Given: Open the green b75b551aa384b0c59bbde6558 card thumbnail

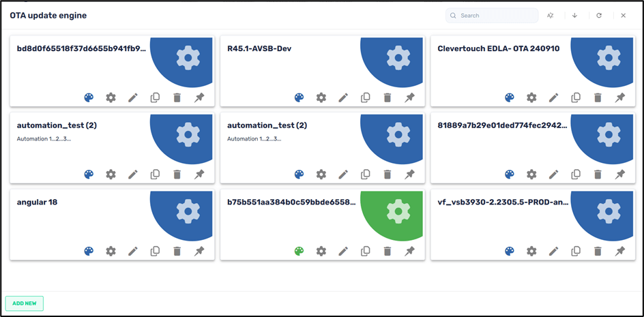Looking at the screenshot, I should click(x=397, y=213).
